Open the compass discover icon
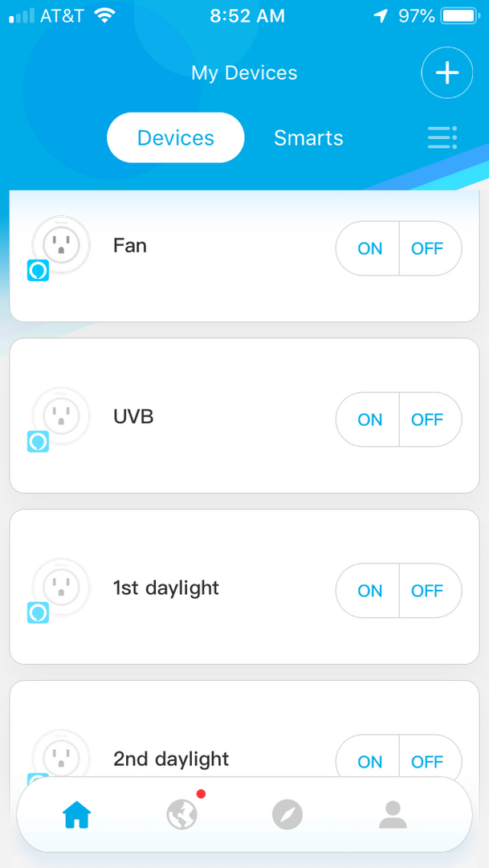This screenshot has height=868, width=489. point(287,815)
